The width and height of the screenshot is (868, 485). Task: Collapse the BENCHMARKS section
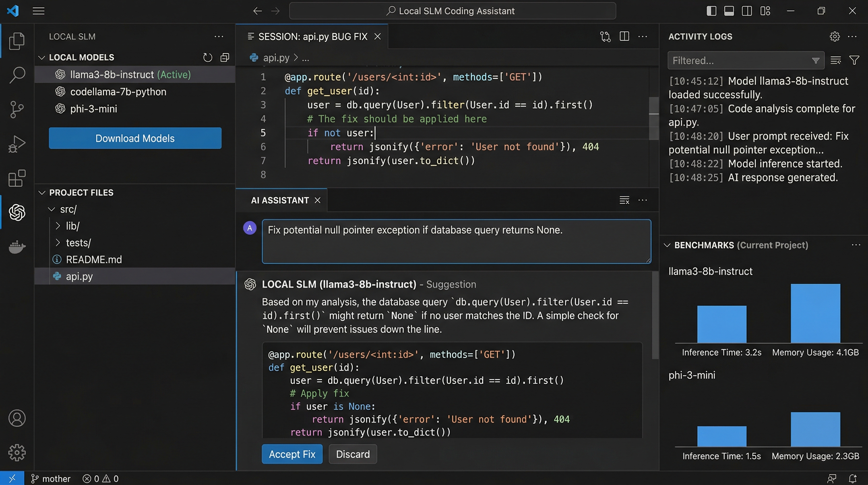(x=668, y=245)
